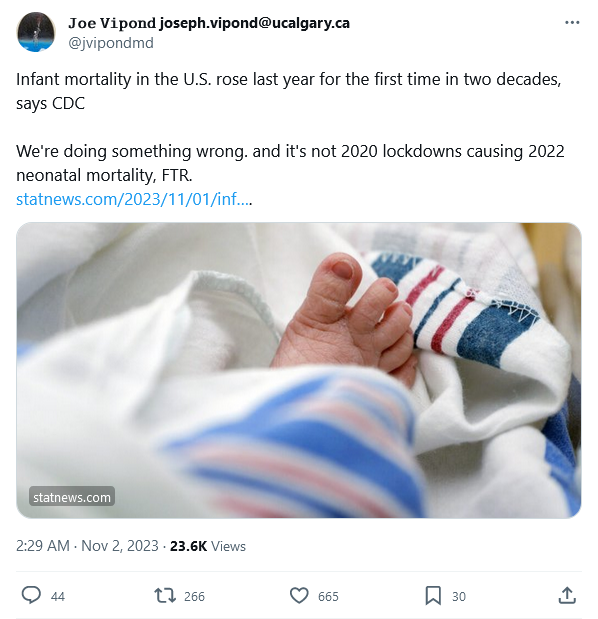Click the 44 replies count
Screen dimensions: 598x619
[58, 596]
